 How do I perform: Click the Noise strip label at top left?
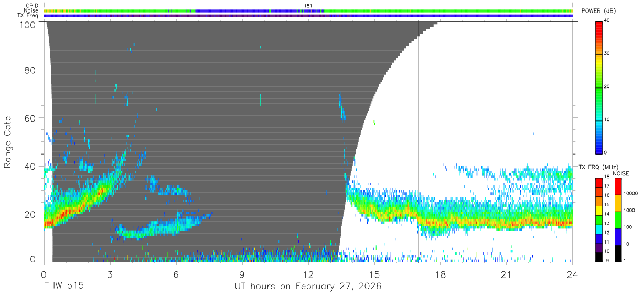coord(31,10)
